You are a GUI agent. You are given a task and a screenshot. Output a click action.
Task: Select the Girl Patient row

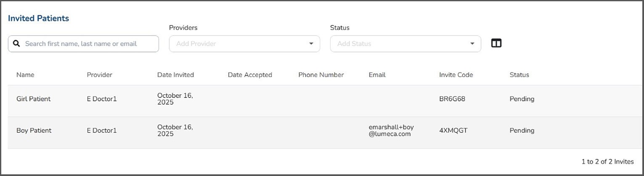[33, 99]
